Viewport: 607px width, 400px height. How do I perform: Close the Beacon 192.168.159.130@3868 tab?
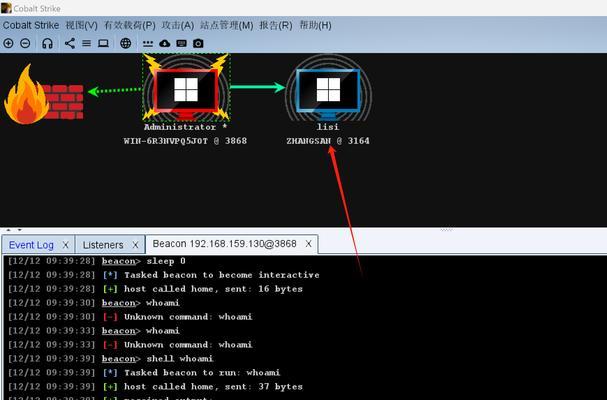pos(309,244)
